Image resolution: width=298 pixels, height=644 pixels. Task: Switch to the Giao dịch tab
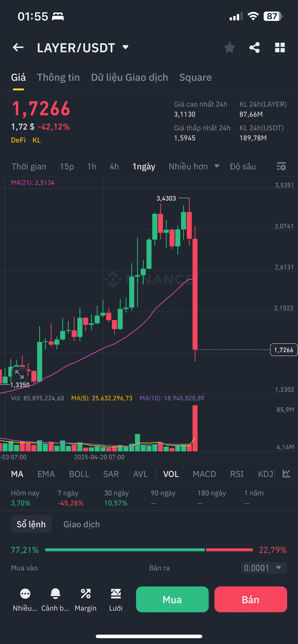(x=82, y=524)
